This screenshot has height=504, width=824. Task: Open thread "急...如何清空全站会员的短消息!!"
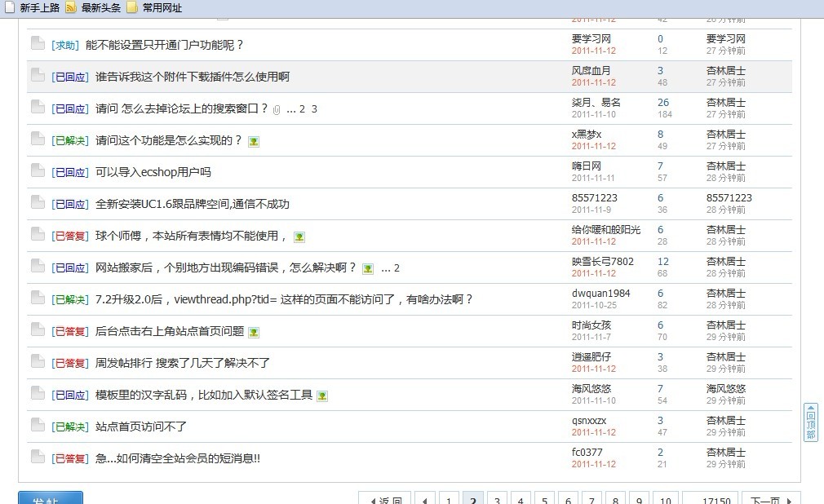tap(177, 458)
